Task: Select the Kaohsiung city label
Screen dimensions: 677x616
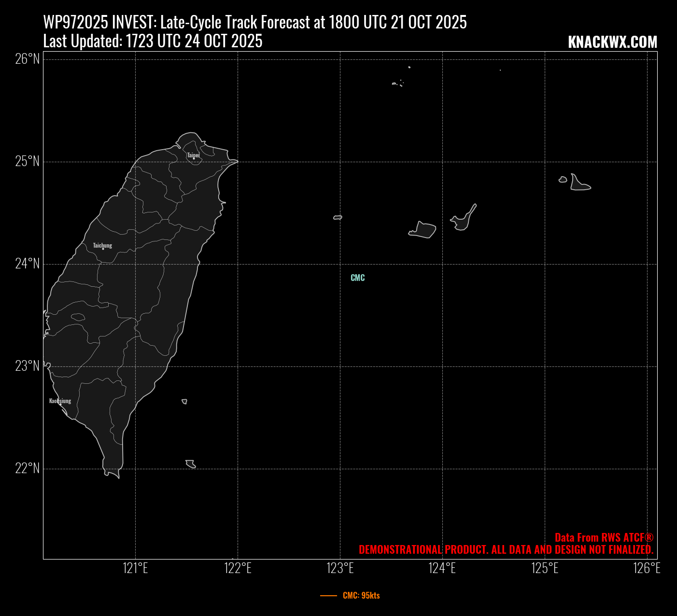Action: (x=60, y=401)
